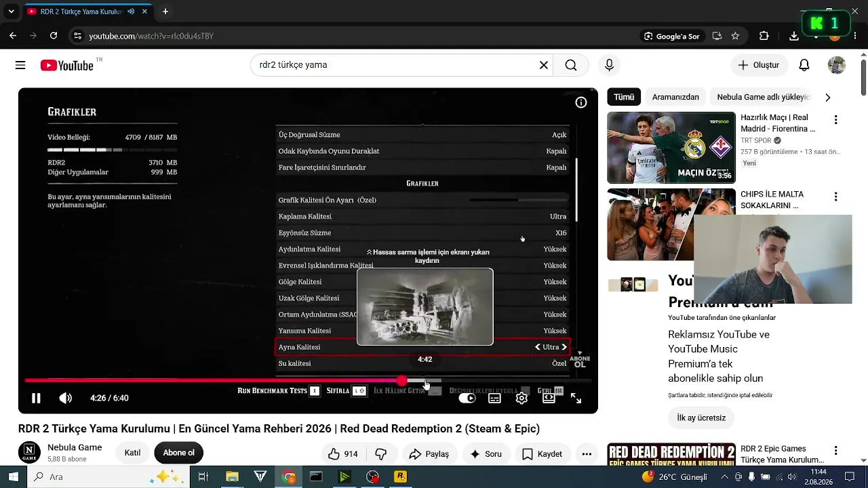The height and width of the screenshot is (488, 868).
Task: Open the browser extensions puzzle icon
Action: 764,36
